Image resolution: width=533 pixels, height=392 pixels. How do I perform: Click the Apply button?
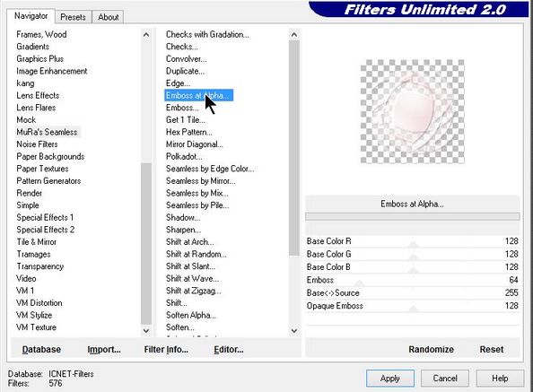[390, 379]
